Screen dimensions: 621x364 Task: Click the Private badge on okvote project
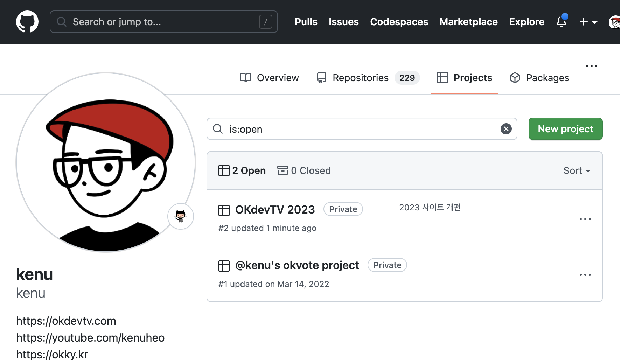[387, 265]
